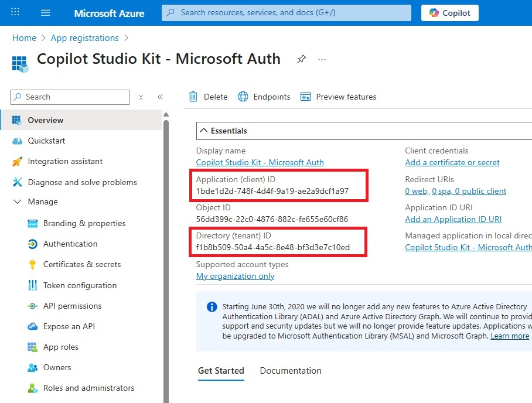
Task: Collapse the Manage menu group
Action: point(16,201)
